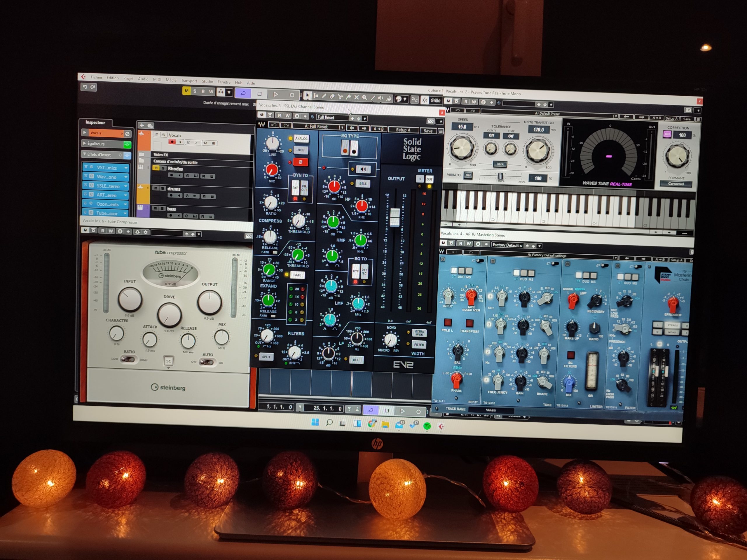Click the SSL output fader handle
This screenshot has width=747, height=560.
[395, 217]
